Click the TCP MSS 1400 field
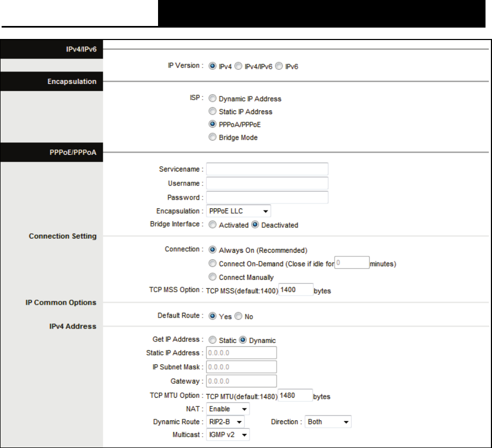This screenshot has width=492, height=448. (296, 289)
